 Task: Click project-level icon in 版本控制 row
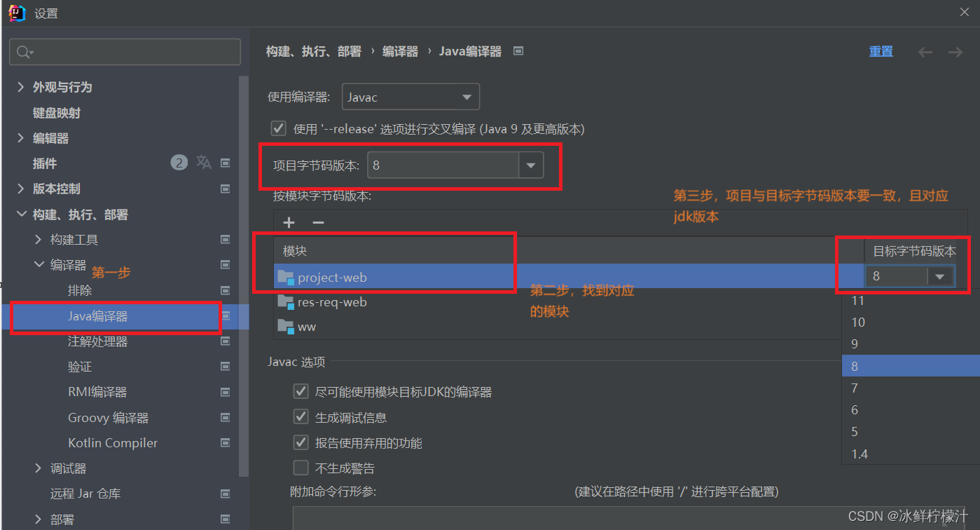tap(226, 189)
